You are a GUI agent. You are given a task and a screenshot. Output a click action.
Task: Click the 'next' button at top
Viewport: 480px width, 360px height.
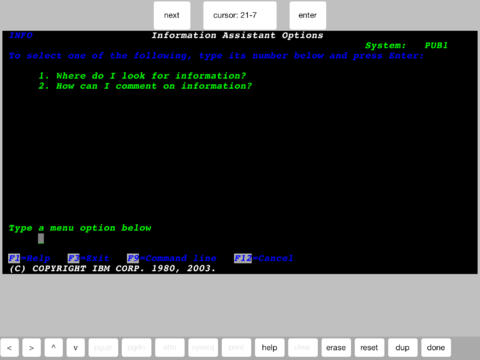tap(172, 15)
